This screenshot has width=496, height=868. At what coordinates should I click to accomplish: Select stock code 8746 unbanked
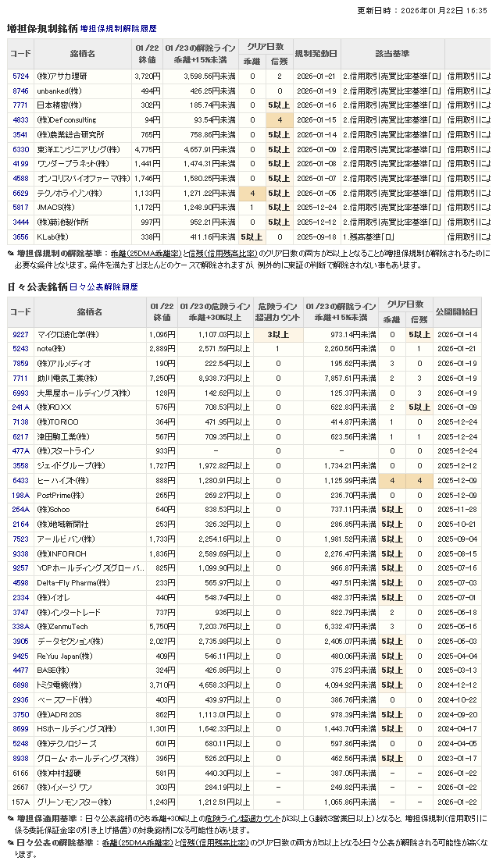20,91
